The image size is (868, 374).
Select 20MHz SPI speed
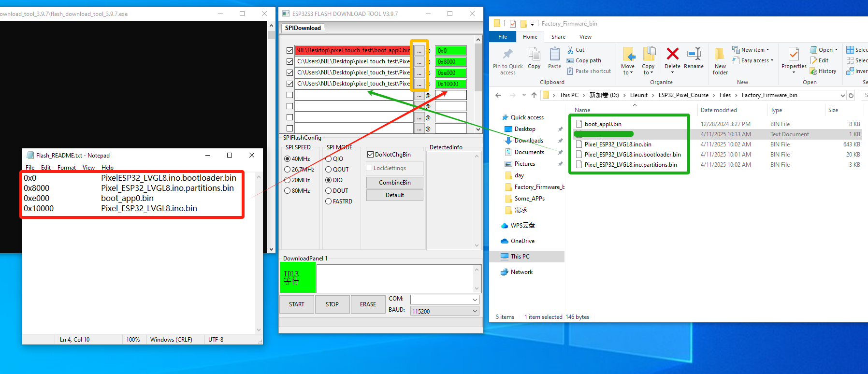tap(288, 180)
